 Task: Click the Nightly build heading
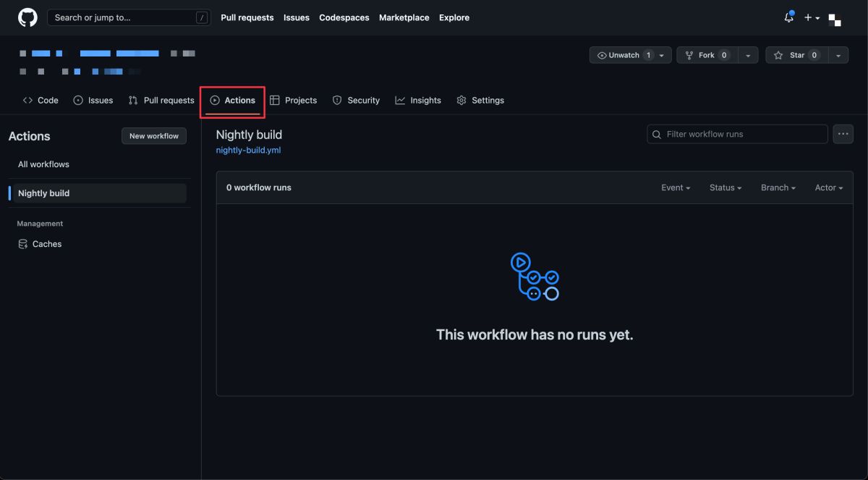[x=249, y=135]
